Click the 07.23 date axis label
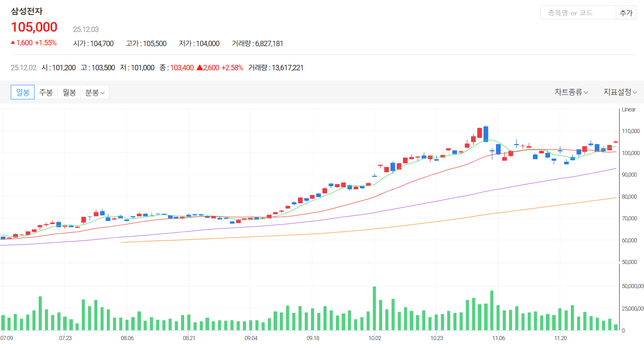This screenshot has height=348, width=644. coord(65,338)
